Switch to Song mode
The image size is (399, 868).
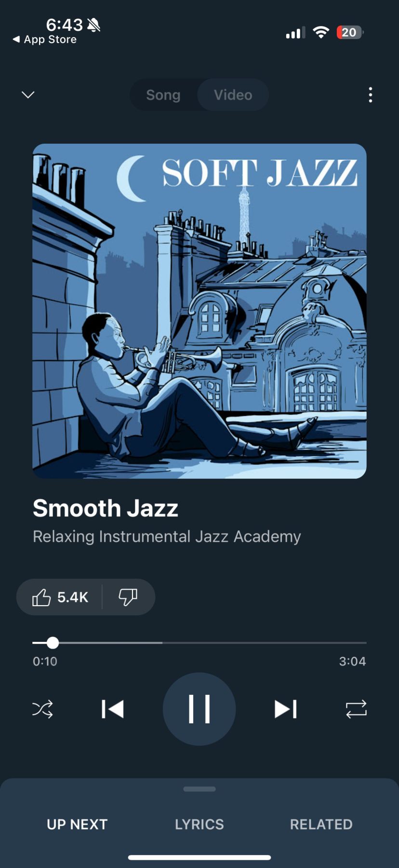pyautogui.click(x=163, y=95)
